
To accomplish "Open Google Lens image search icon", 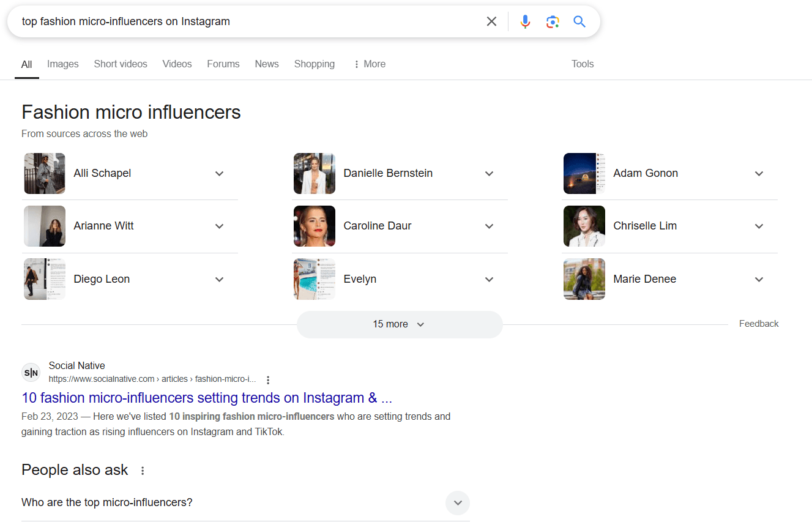I will (x=553, y=21).
